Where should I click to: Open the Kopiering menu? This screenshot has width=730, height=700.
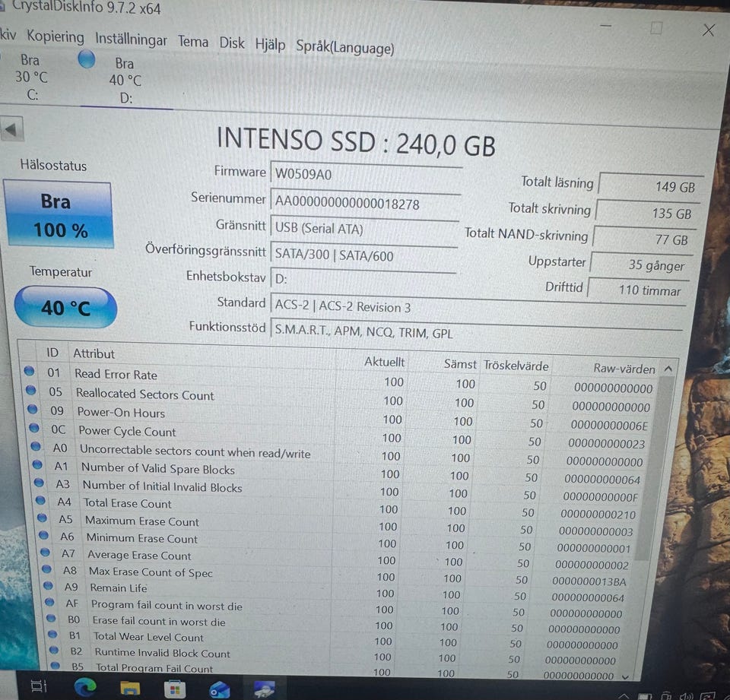coord(56,36)
